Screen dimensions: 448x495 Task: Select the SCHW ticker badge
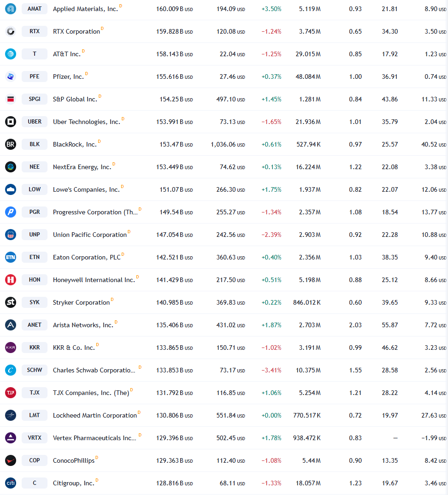[x=35, y=370]
